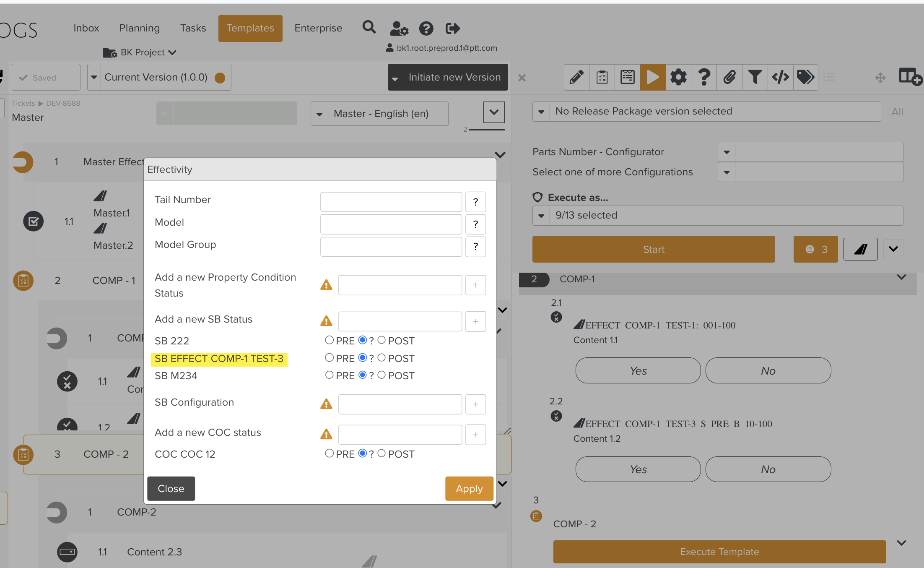Click the Tail Number input field
The width and height of the screenshot is (924, 568).
point(391,202)
